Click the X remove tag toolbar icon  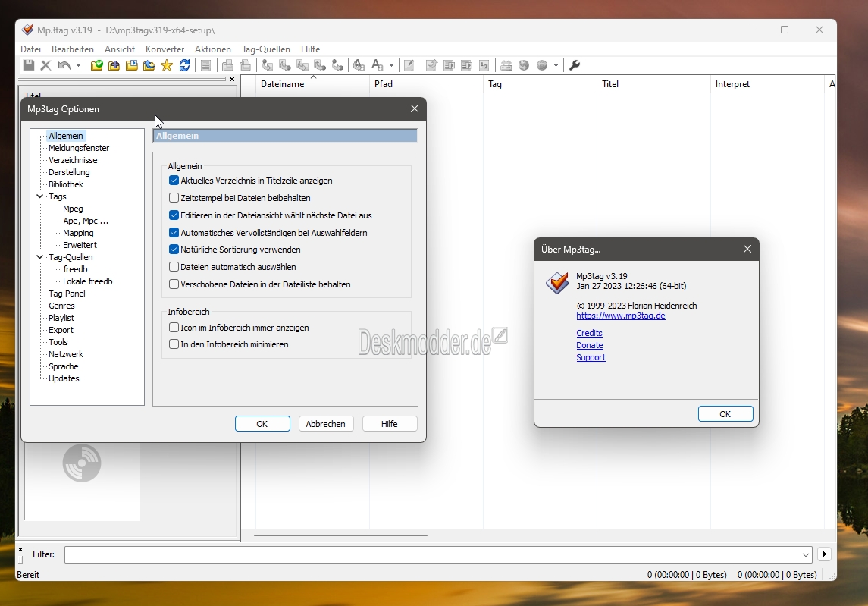coord(46,65)
